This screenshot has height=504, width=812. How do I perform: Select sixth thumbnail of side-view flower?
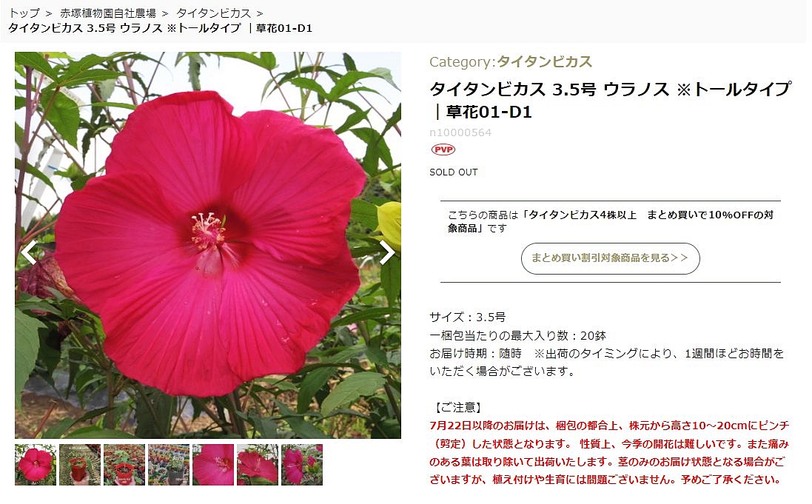pyautogui.click(x=258, y=465)
